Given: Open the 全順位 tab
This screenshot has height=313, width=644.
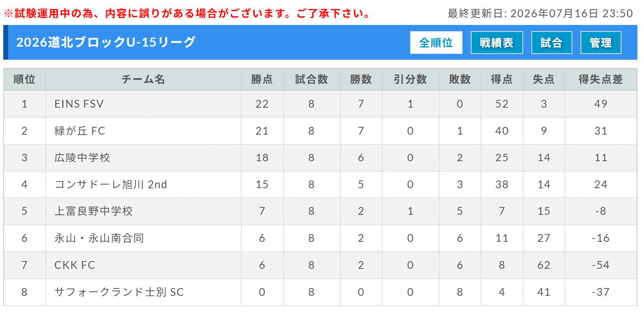Looking at the screenshot, I should tap(436, 43).
